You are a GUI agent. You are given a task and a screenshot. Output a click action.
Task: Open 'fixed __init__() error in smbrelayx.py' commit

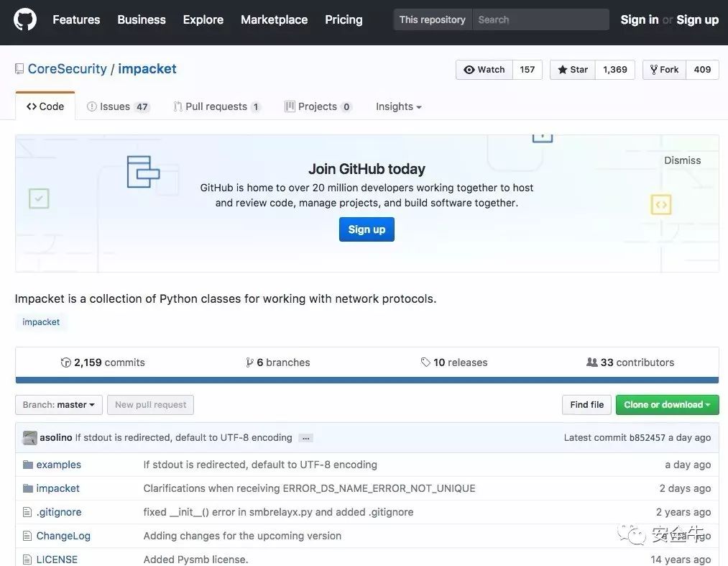[x=278, y=512]
